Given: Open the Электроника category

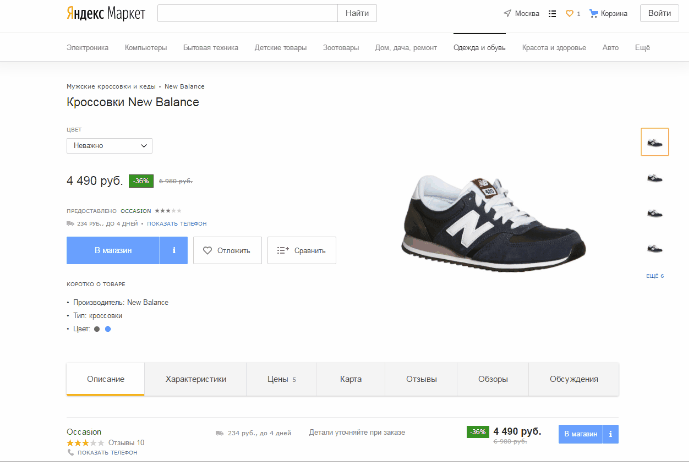Looking at the screenshot, I should [x=87, y=47].
